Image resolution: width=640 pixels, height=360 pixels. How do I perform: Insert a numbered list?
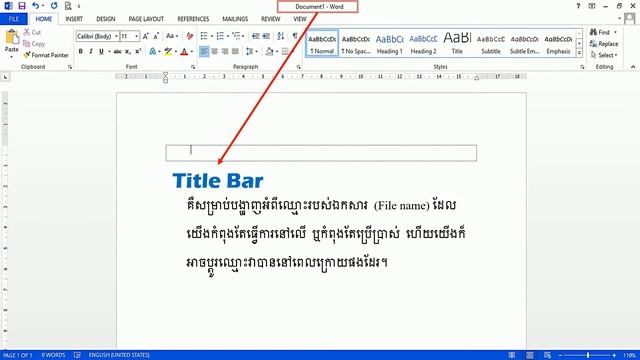220,36
